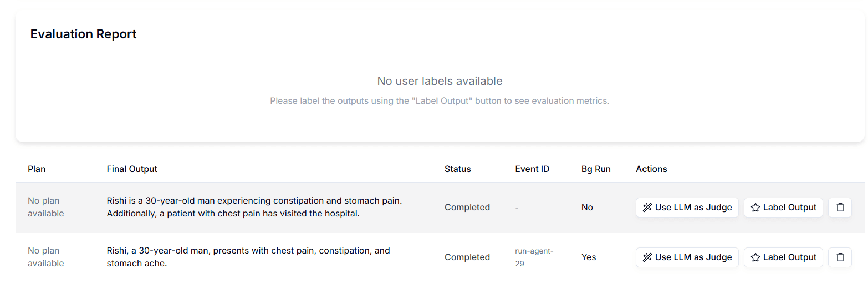Click the star icon in run-agent-29 row

coord(755,257)
